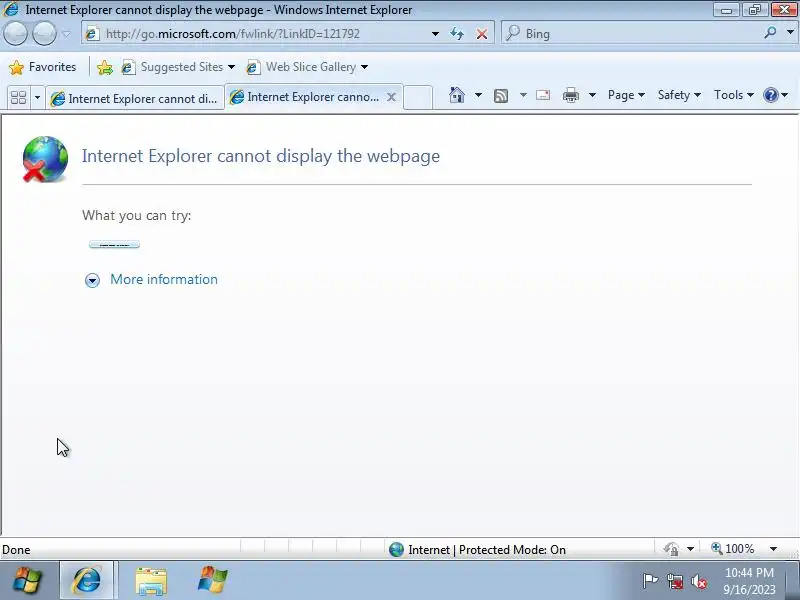Open the InPrivate filtering dropdown arrow
Screen dimensions: 800x600
[690, 549]
